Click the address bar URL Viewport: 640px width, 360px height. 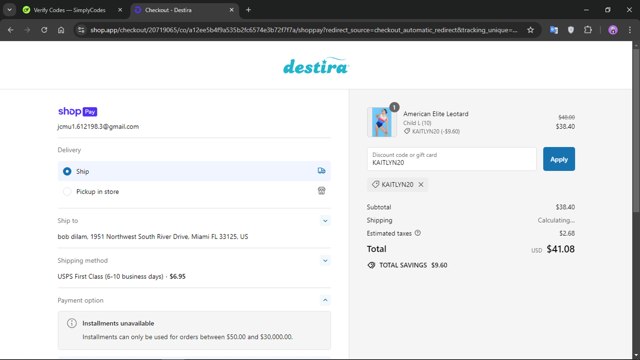click(x=304, y=30)
